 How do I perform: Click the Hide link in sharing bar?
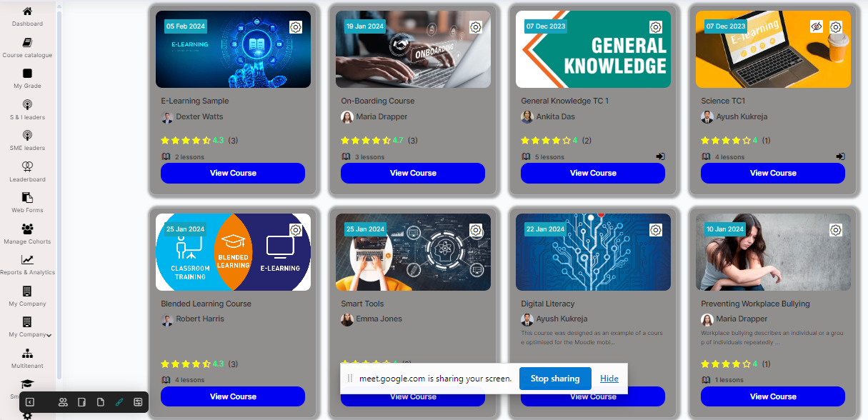pyautogui.click(x=609, y=379)
